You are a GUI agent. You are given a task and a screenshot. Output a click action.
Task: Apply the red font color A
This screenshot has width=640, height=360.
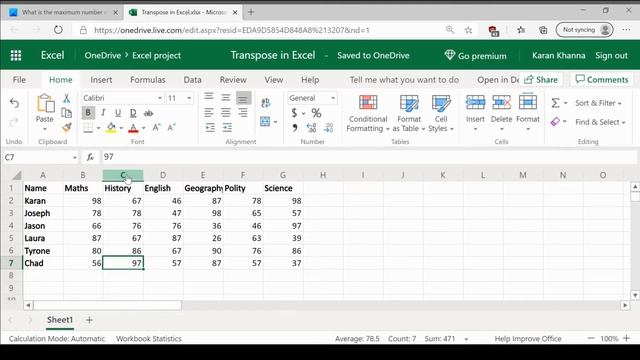pyautogui.click(x=133, y=128)
